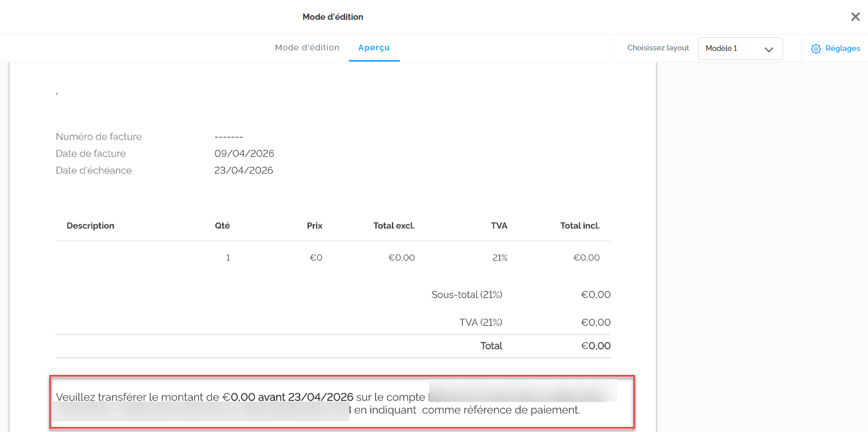Click the Choisissez layout label
868x432 pixels.
[x=658, y=49]
